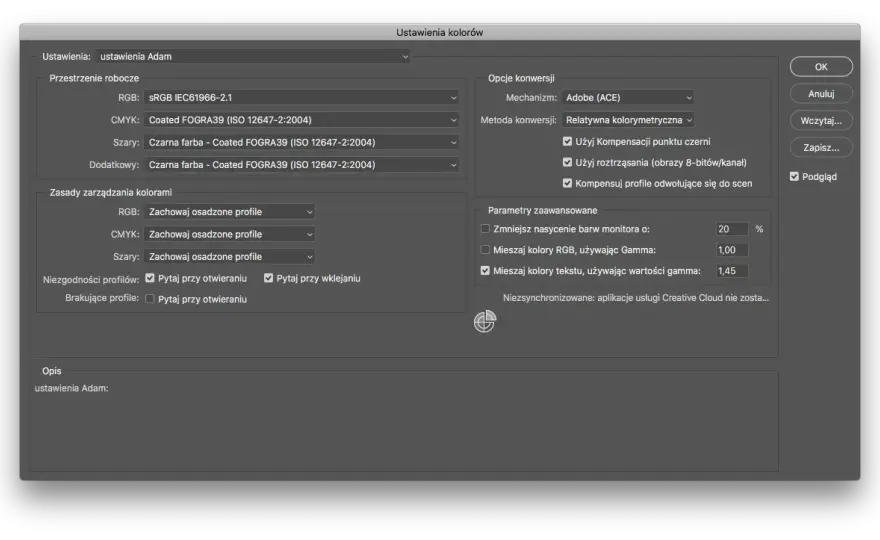Toggle Mieszaj kolory tekstu gamma checkbox
The height and width of the screenshot is (540, 880).
(485, 271)
